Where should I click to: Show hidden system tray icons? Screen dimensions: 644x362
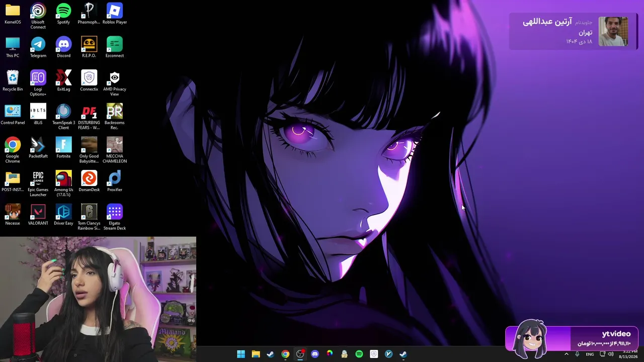pos(566,354)
